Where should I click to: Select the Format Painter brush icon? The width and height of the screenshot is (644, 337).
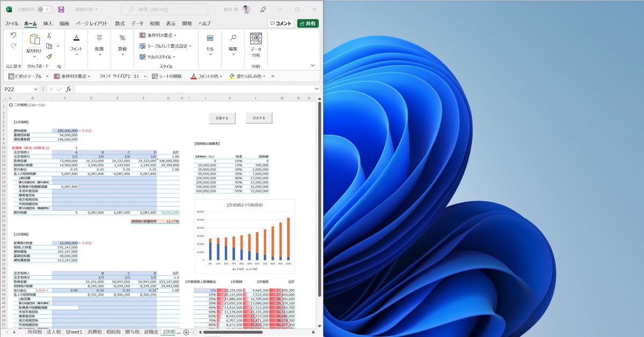point(49,56)
